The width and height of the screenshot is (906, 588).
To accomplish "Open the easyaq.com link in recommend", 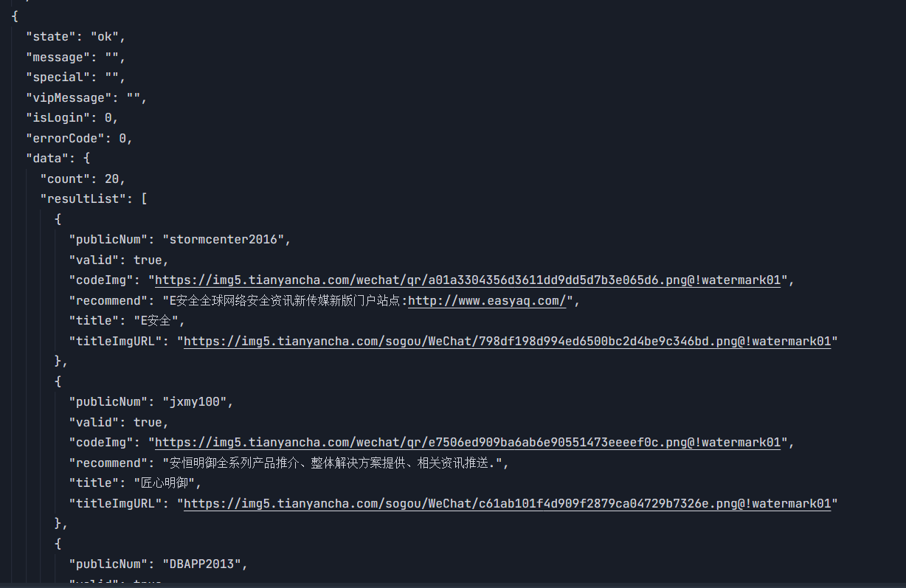I will pos(487,301).
